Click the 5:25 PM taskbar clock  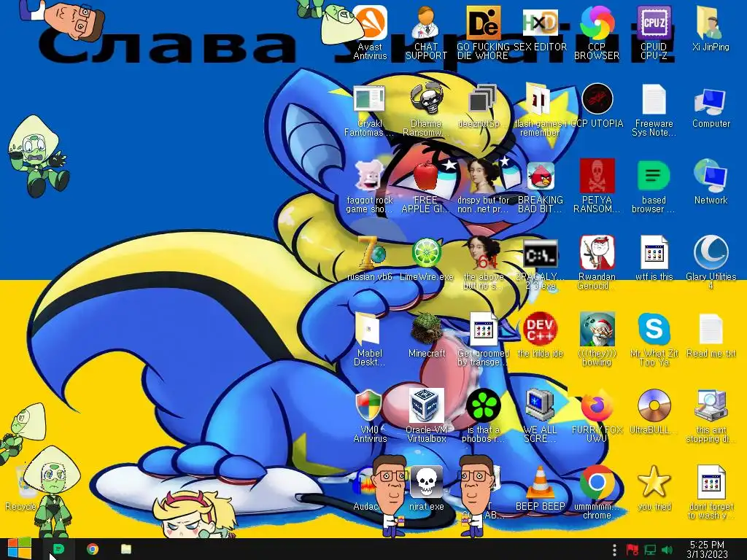707,550
